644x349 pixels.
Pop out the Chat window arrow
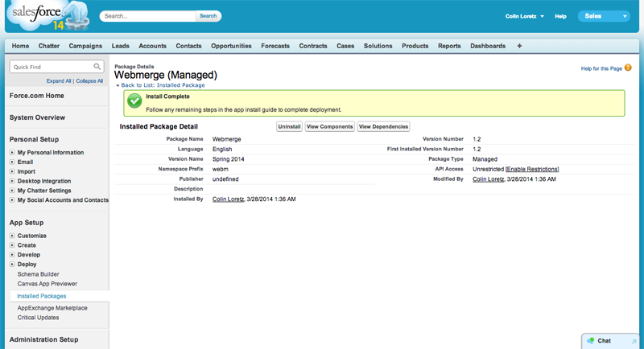[x=634, y=341]
